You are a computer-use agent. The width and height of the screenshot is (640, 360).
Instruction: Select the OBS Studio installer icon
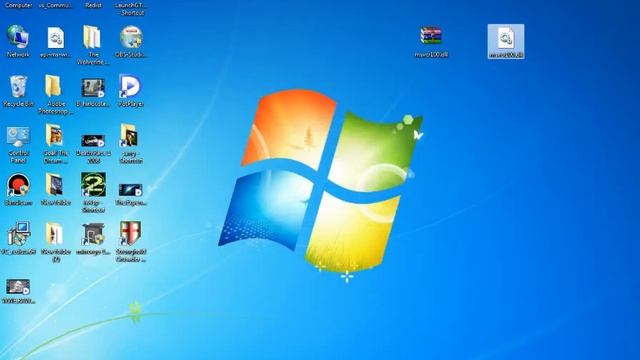pyautogui.click(x=131, y=41)
